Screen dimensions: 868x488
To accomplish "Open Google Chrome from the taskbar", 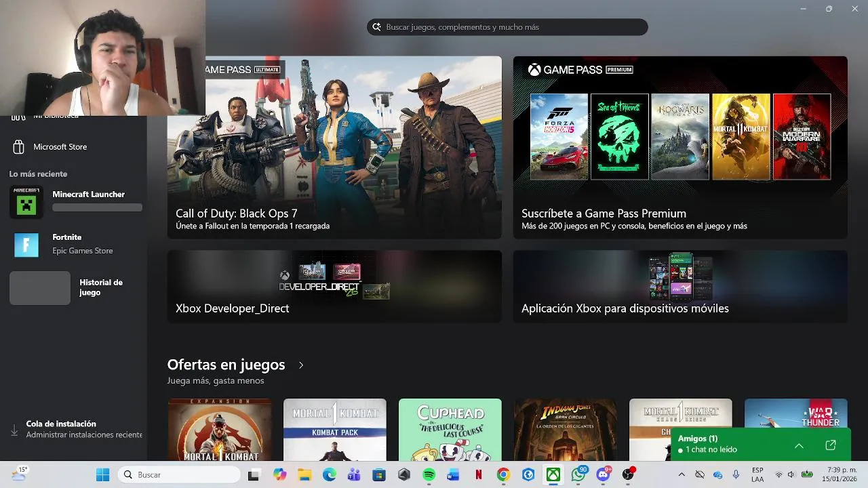I will pyautogui.click(x=503, y=475).
